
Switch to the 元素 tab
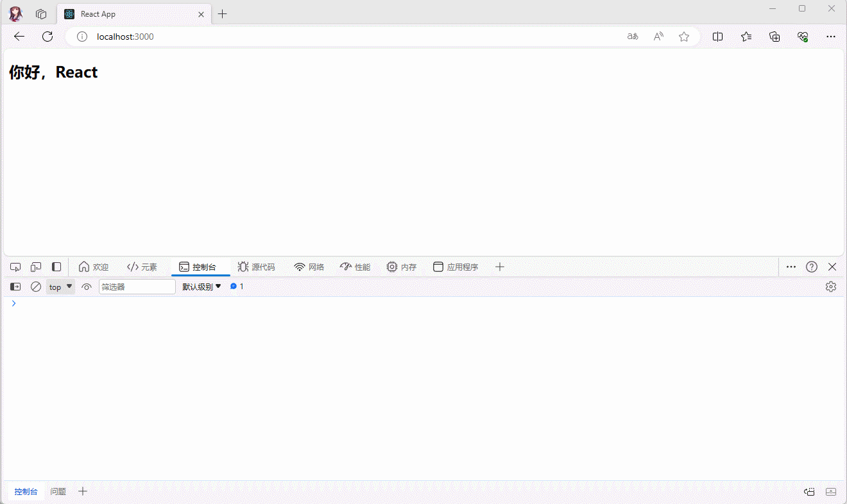tap(142, 267)
